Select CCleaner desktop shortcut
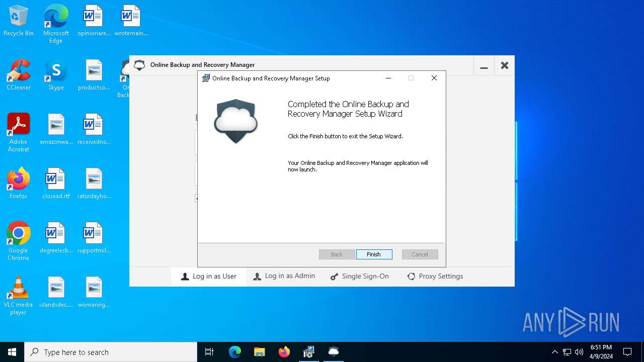644x362 pixels. click(x=19, y=75)
